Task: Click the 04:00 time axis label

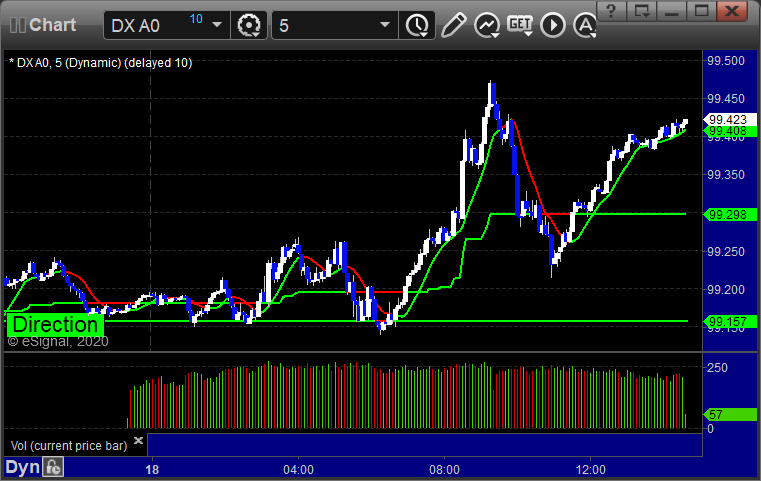Action: (x=298, y=470)
